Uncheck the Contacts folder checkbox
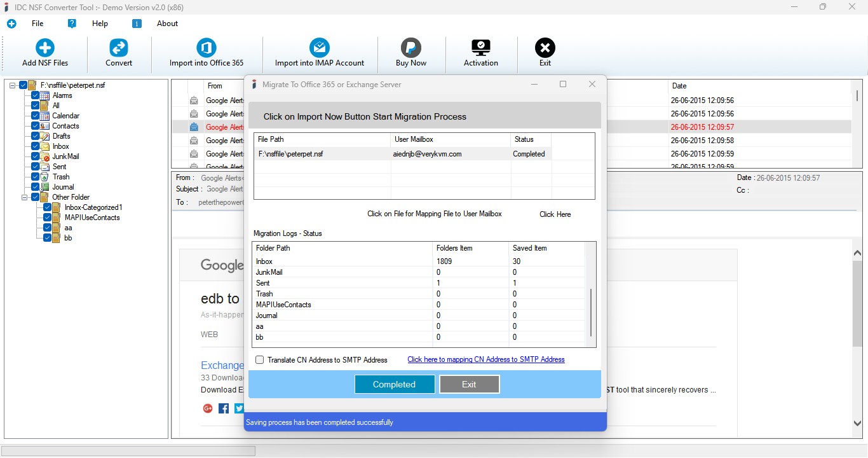 point(36,126)
